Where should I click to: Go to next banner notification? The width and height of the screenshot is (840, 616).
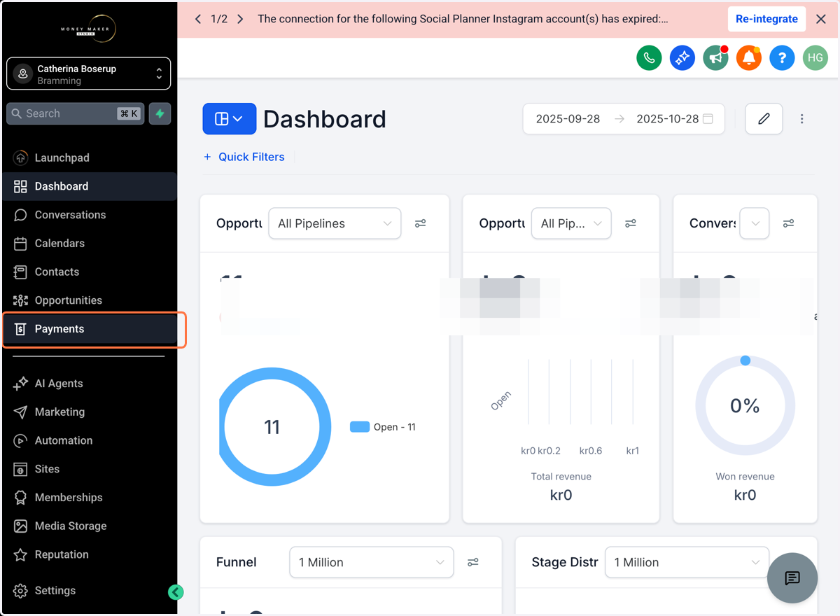240,19
